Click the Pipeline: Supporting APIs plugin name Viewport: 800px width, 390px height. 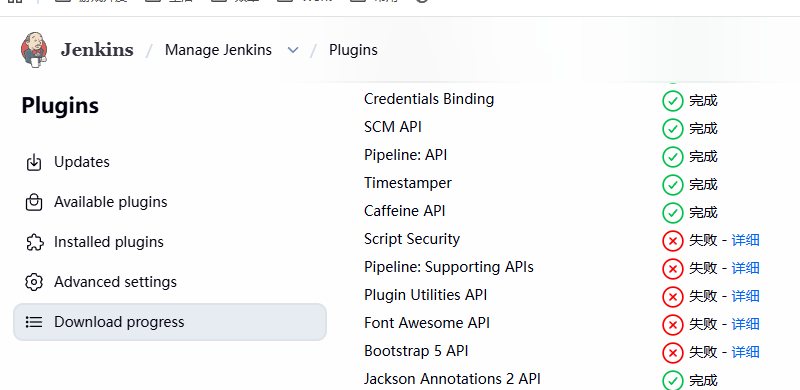(449, 267)
